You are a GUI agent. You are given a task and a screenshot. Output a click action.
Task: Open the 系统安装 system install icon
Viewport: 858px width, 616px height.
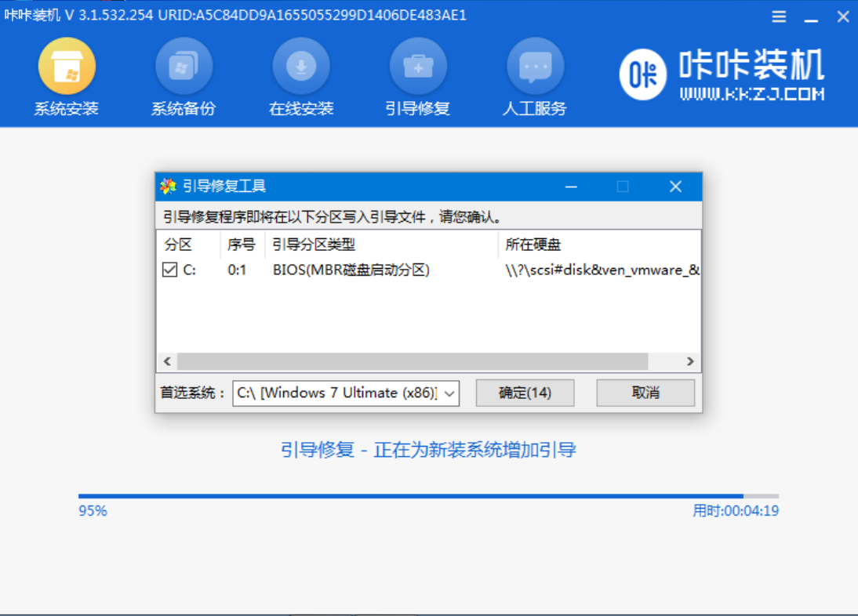coord(67,66)
